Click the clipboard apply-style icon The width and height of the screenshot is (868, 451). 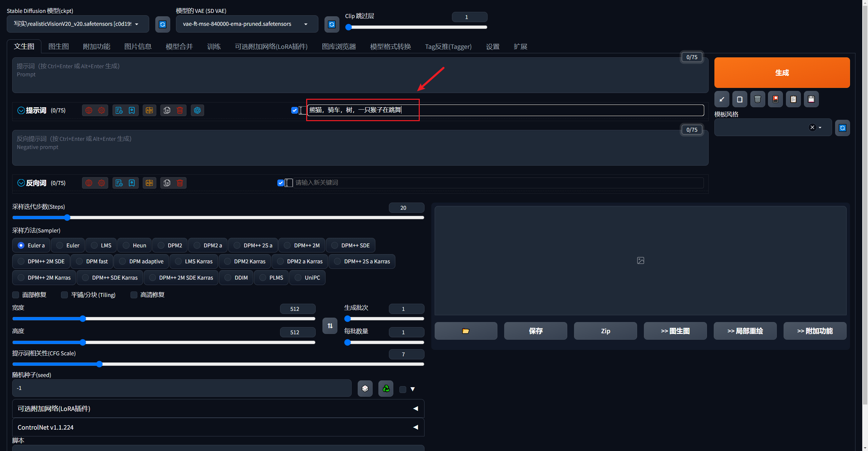click(793, 99)
